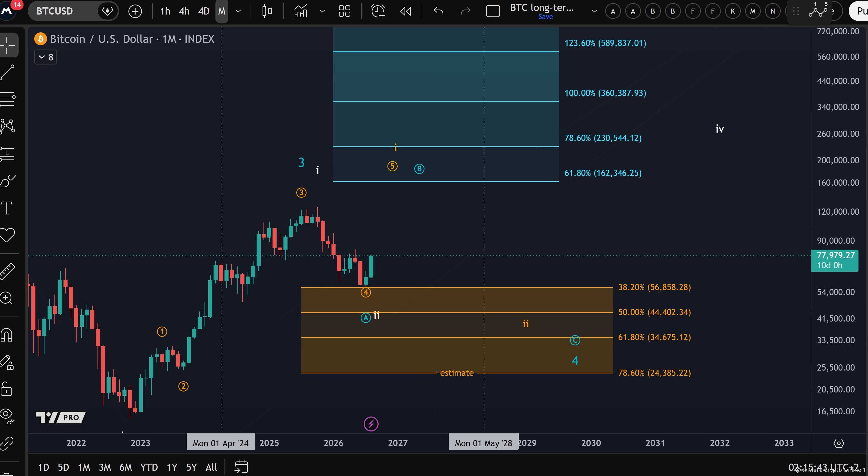
Task: Save the chart layout
Action: [x=546, y=16]
